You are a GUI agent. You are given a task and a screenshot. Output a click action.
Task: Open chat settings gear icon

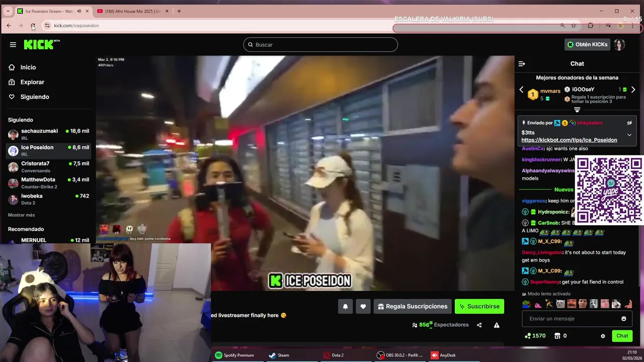(x=603, y=336)
